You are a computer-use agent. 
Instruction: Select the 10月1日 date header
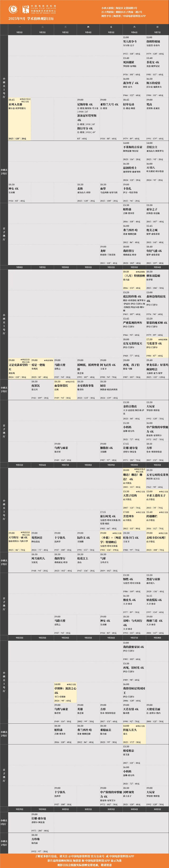[65, 809]
